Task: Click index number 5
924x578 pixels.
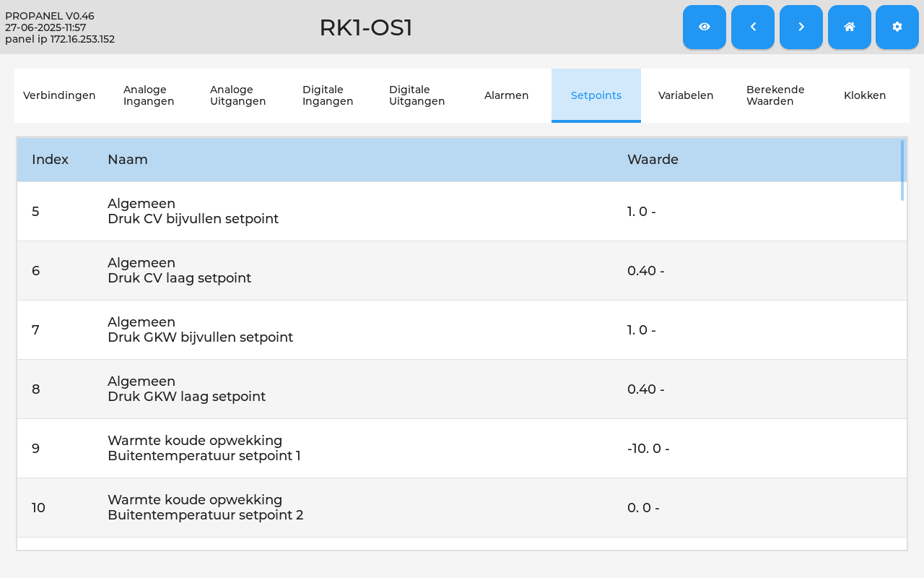Action: pos(35,212)
